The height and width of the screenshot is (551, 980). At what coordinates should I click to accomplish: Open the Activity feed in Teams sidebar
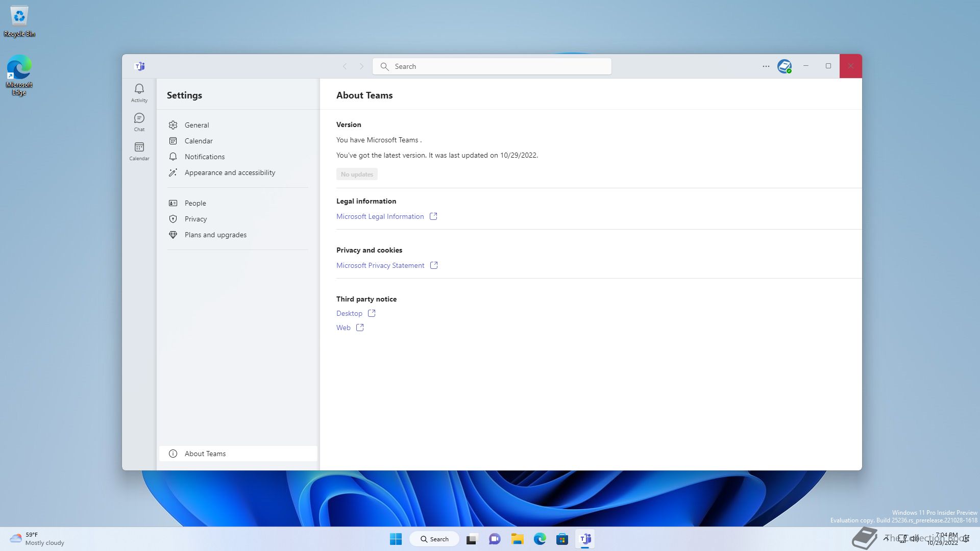click(139, 93)
